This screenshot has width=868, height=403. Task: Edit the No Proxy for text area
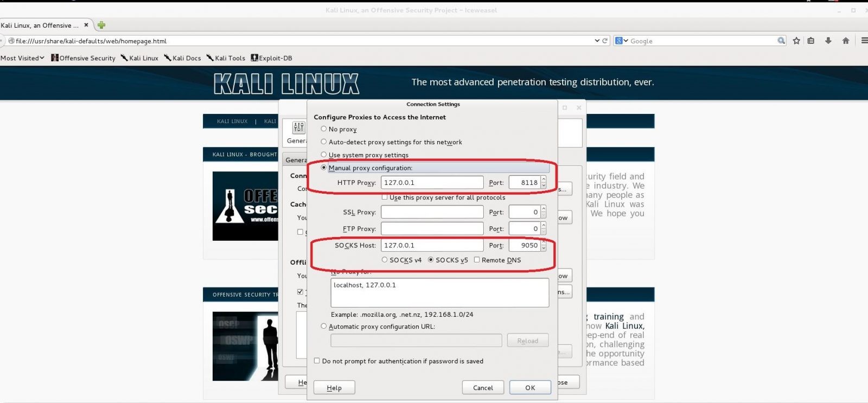click(x=439, y=293)
